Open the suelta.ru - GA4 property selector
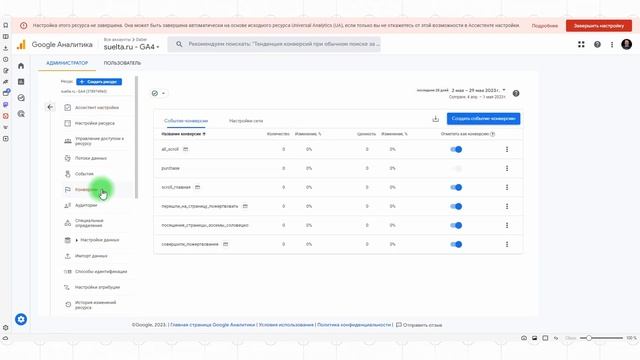This screenshot has width=640, height=360. click(131, 47)
